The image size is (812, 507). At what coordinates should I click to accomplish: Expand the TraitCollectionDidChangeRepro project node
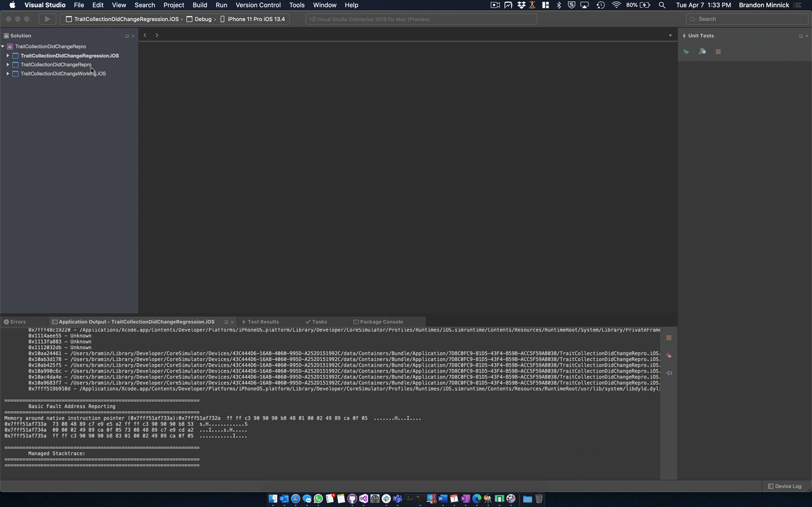pos(8,65)
